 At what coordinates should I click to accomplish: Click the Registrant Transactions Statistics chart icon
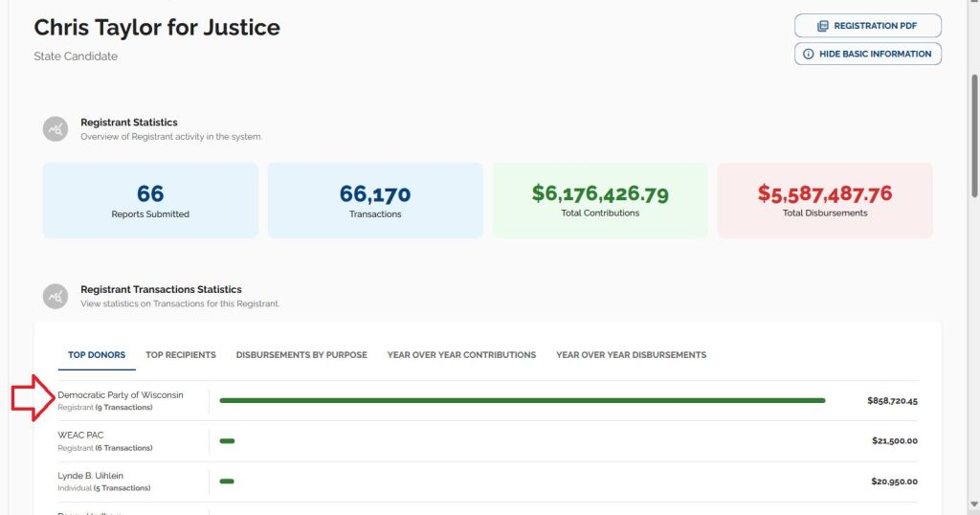(x=56, y=296)
